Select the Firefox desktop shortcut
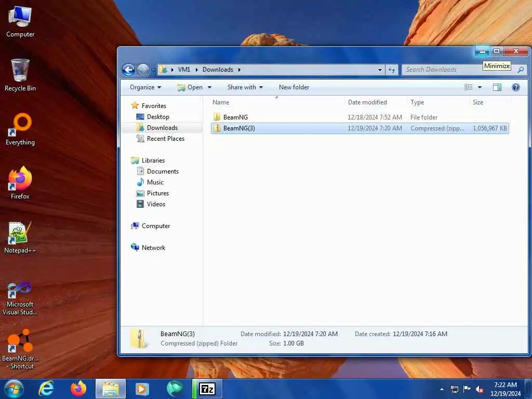Screen dimensions: 532x399 point(20,183)
